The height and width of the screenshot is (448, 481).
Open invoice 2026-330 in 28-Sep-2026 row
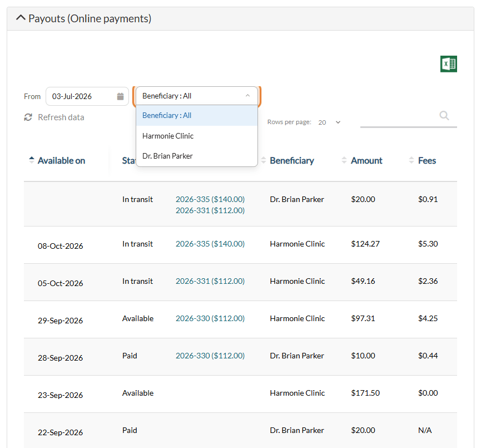point(210,356)
